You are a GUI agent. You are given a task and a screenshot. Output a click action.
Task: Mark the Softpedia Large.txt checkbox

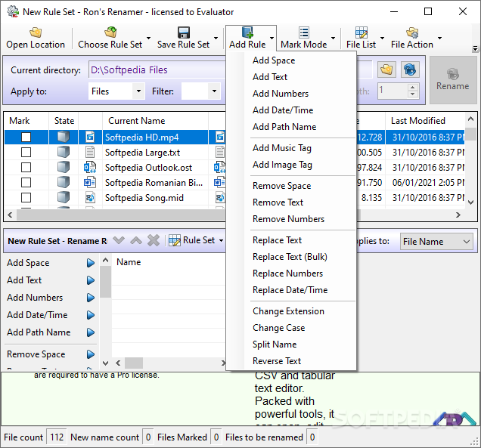tap(26, 152)
